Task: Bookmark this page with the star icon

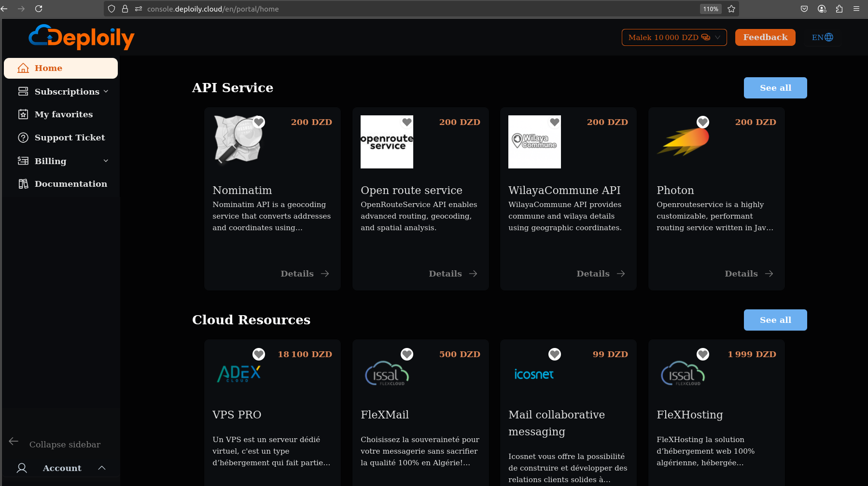Action: click(731, 9)
